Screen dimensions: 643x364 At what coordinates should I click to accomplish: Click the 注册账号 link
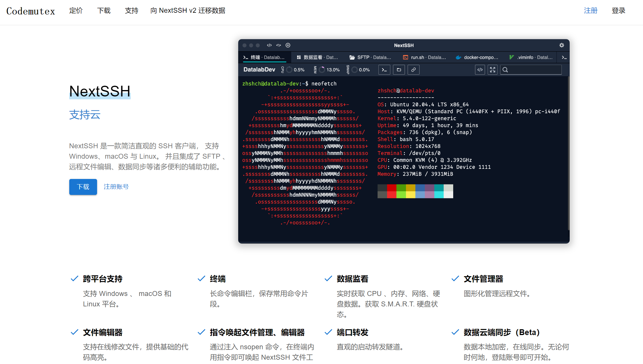click(116, 187)
